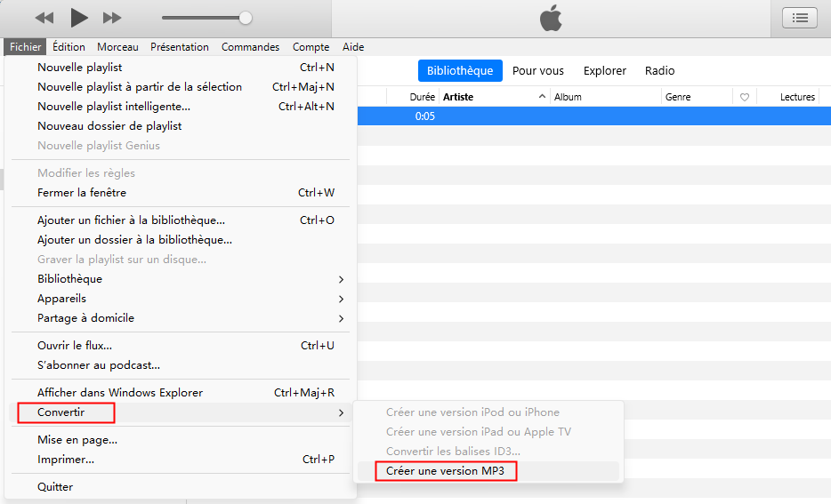Switch to the Explorer tab
The image size is (831, 504).
tap(605, 70)
